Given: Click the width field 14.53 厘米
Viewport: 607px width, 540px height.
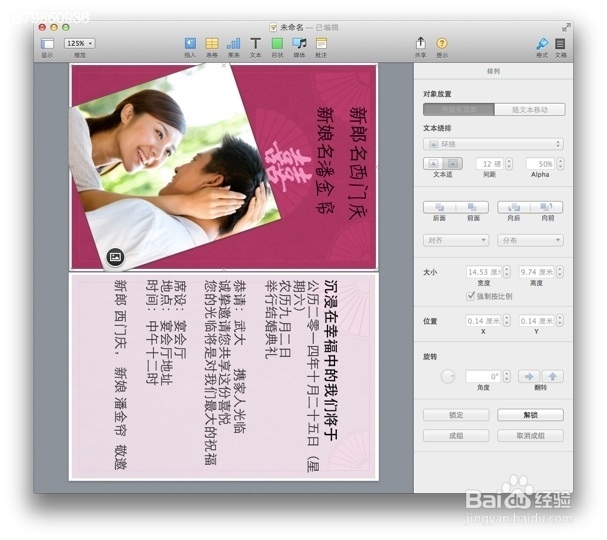Looking at the screenshot, I should click(x=484, y=272).
